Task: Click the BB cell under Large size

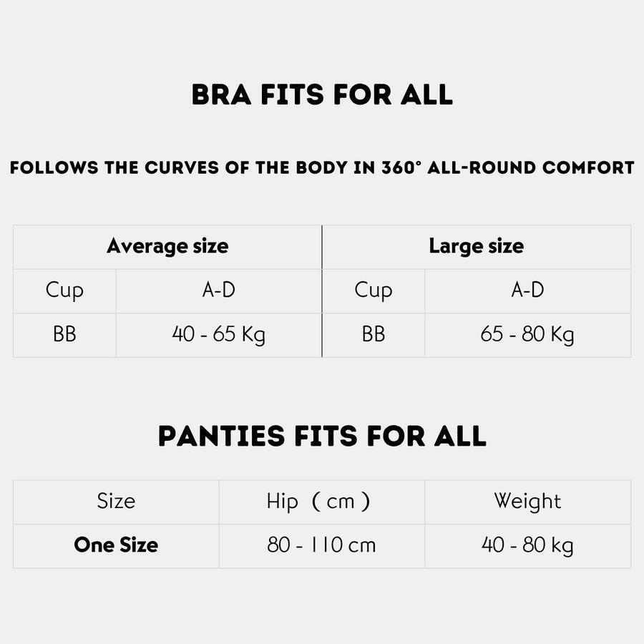Action: [374, 334]
